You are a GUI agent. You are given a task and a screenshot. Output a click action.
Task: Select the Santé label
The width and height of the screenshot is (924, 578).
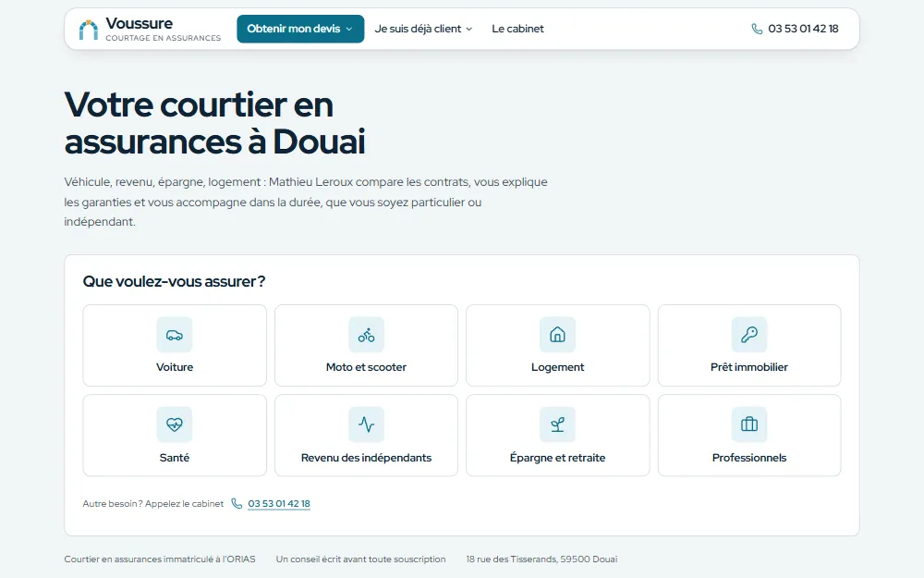tap(175, 458)
